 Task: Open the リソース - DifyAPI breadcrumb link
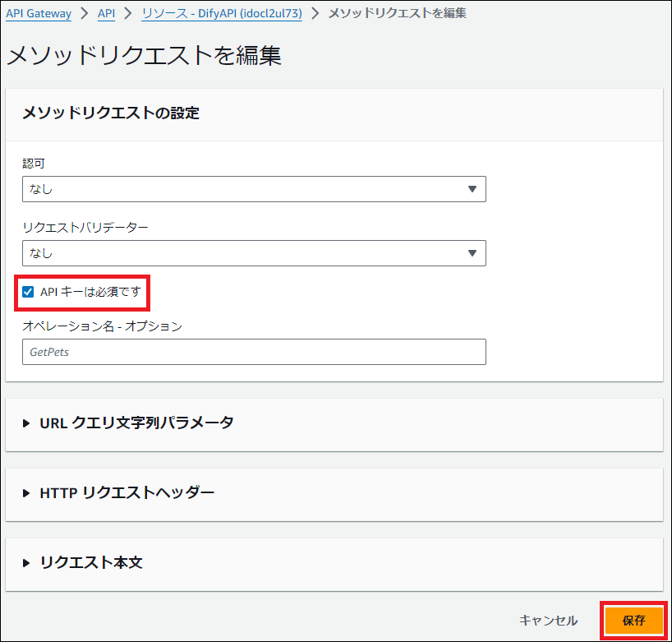pos(221,13)
